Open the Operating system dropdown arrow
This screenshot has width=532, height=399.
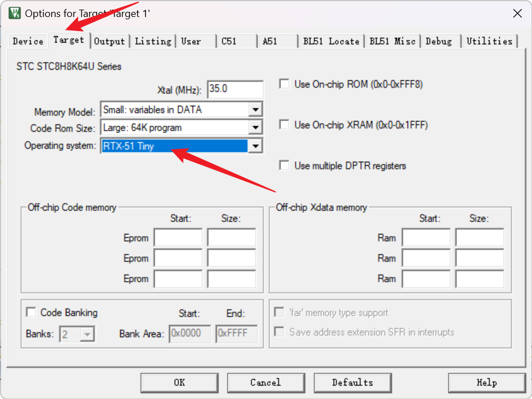pyautogui.click(x=256, y=146)
